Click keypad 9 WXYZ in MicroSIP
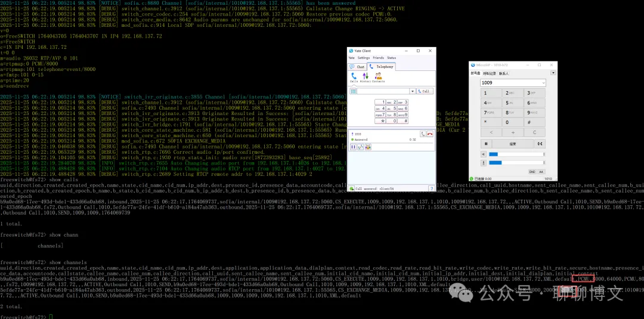 (x=534, y=113)
